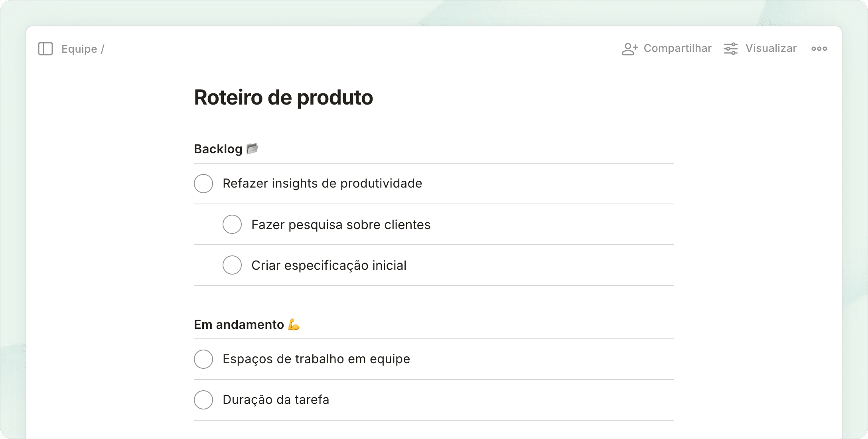Viewport: 868px width, 439px height.
Task: Collapse the Em andamento section header
Action: [x=239, y=324]
